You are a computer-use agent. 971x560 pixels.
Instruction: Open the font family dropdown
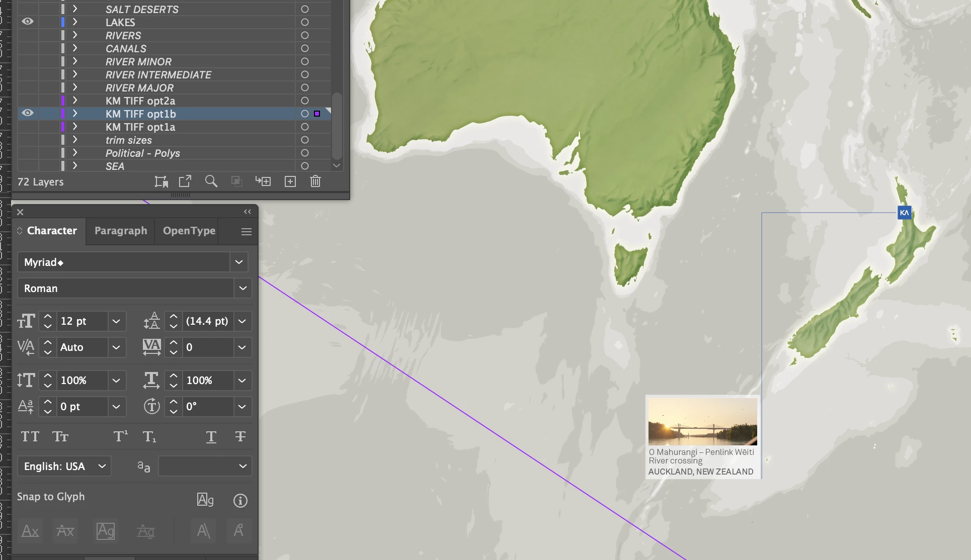[x=239, y=262]
